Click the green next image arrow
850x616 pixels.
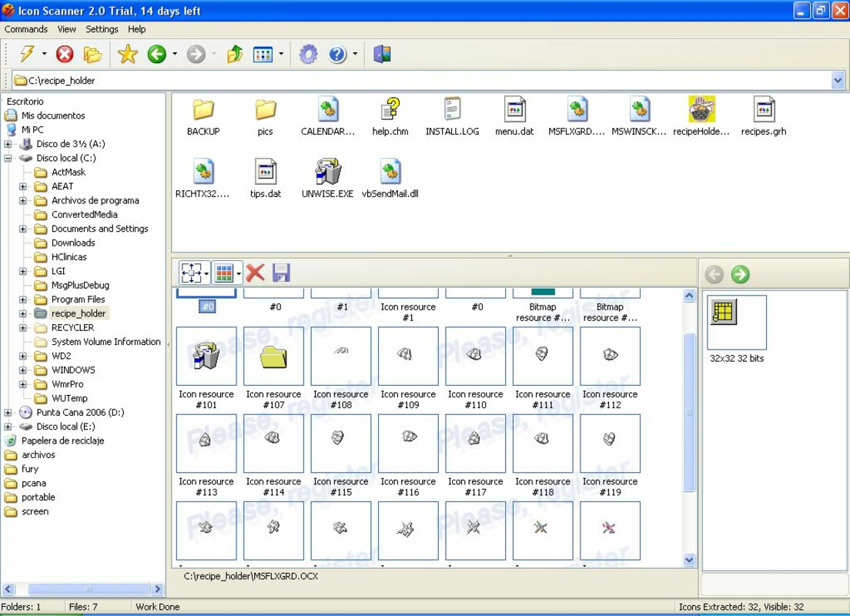(741, 274)
